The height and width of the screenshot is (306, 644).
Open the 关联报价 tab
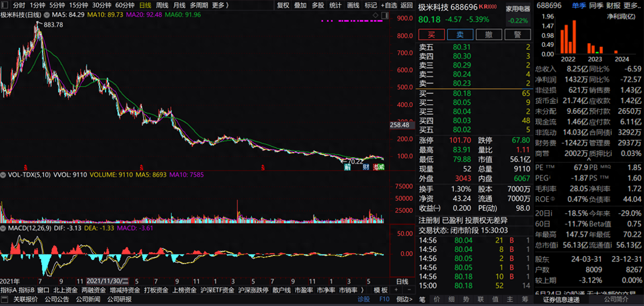click(26, 299)
